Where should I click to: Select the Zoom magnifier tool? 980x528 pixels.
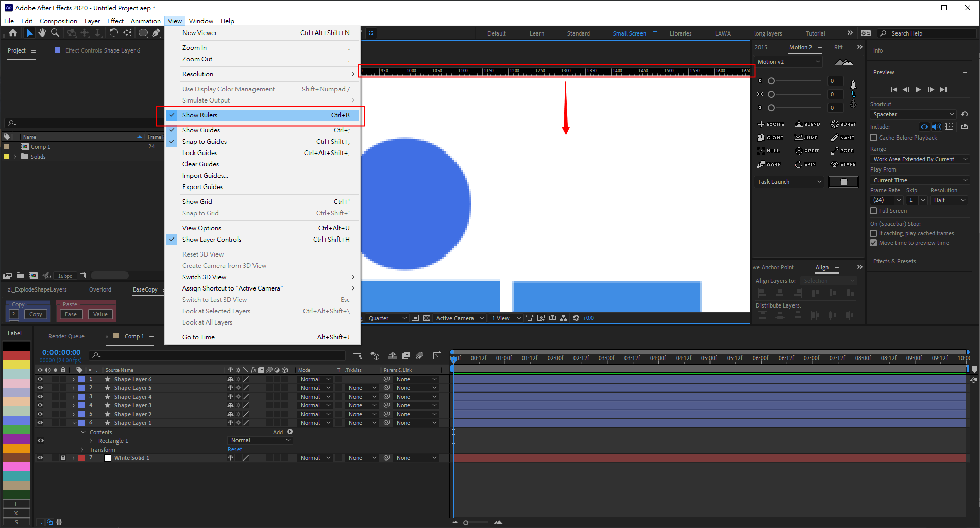[x=55, y=33]
